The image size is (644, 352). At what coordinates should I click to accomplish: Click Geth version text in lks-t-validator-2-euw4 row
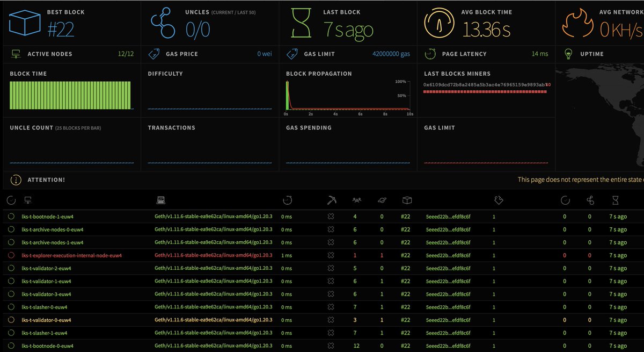point(213,268)
